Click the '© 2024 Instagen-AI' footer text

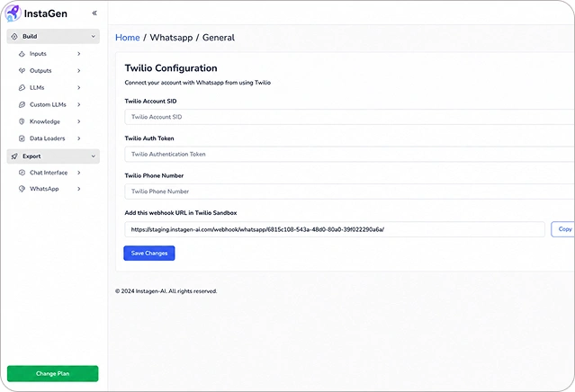(x=166, y=291)
